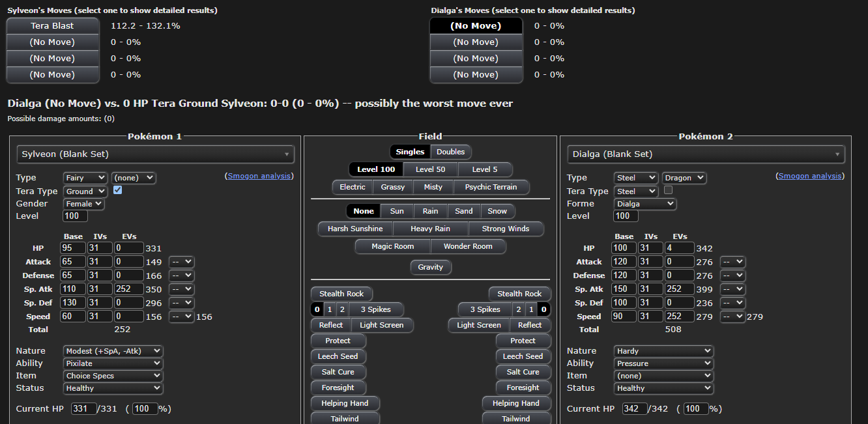This screenshot has width=868, height=424.
Task: Open Dialga's Forme dropdown
Action: tap(645, 203)
